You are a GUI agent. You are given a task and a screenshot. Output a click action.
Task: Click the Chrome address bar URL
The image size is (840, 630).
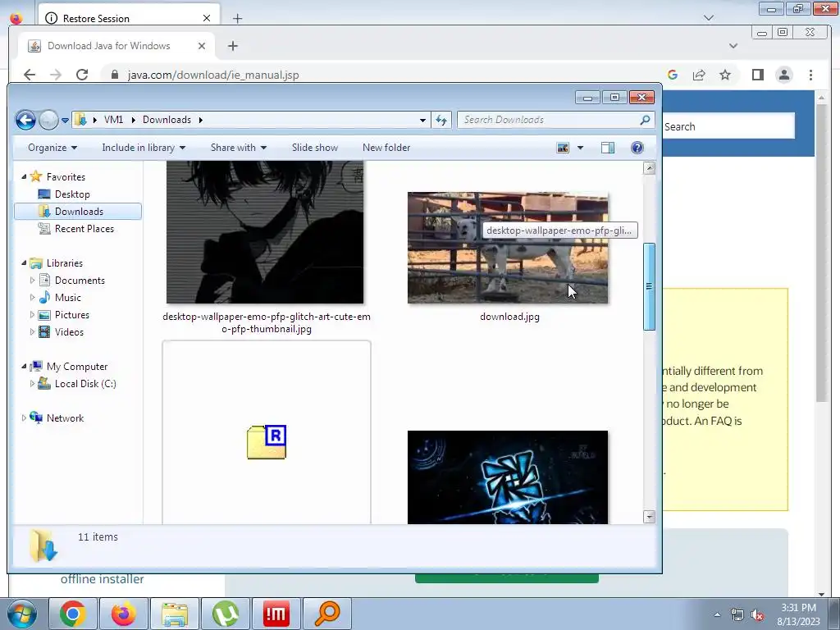point(212,75)
